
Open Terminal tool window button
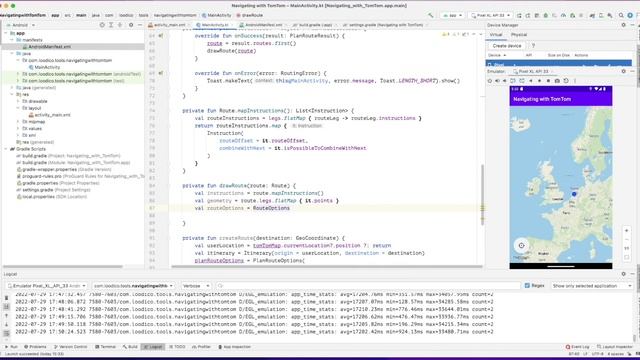(x=106, y=347)
